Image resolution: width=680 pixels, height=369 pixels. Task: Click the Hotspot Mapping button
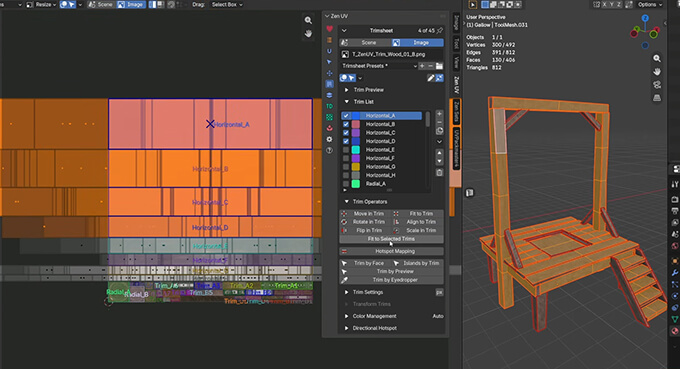click(391, 251)
